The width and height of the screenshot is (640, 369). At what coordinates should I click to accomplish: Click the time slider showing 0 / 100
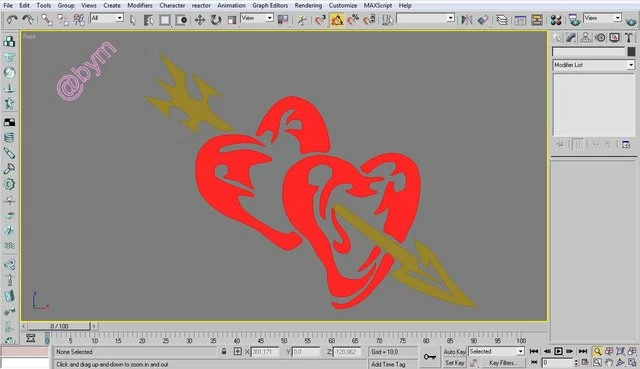coord(59,326)
